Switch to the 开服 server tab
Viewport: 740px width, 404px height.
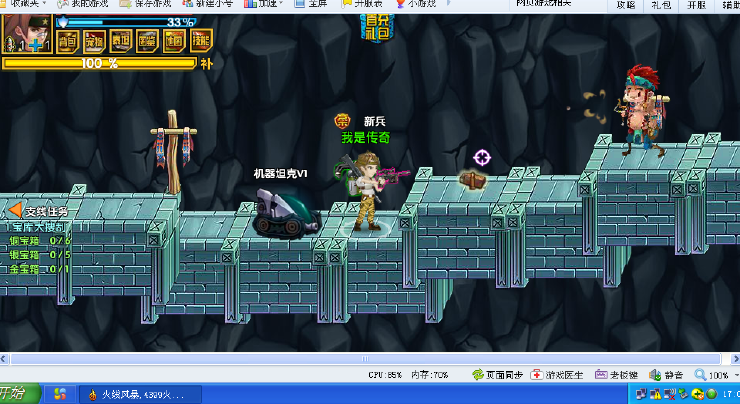coord(696,5)
